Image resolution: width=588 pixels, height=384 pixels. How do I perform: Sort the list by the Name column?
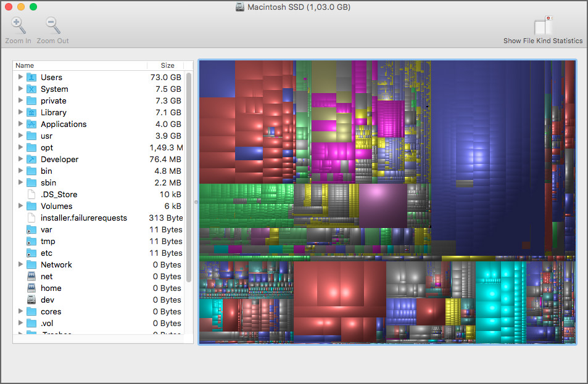pyautogui.click(x=25, y=65)
